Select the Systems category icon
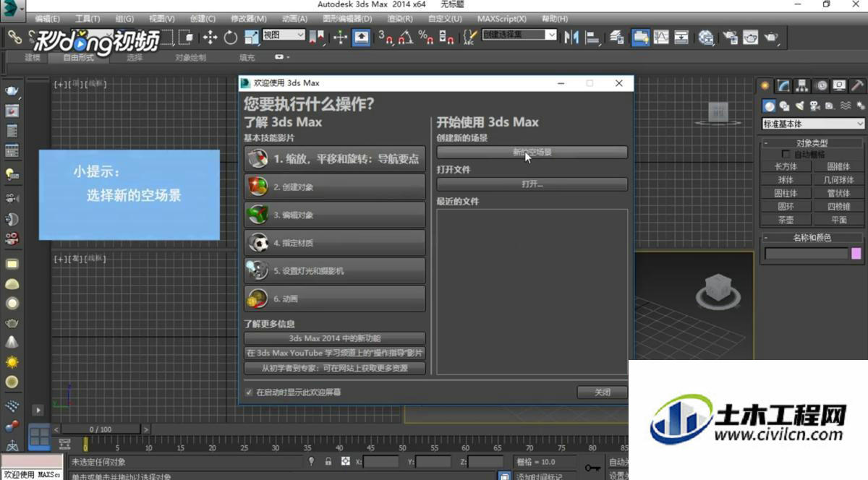868x480 pixels. click(860, 106)
